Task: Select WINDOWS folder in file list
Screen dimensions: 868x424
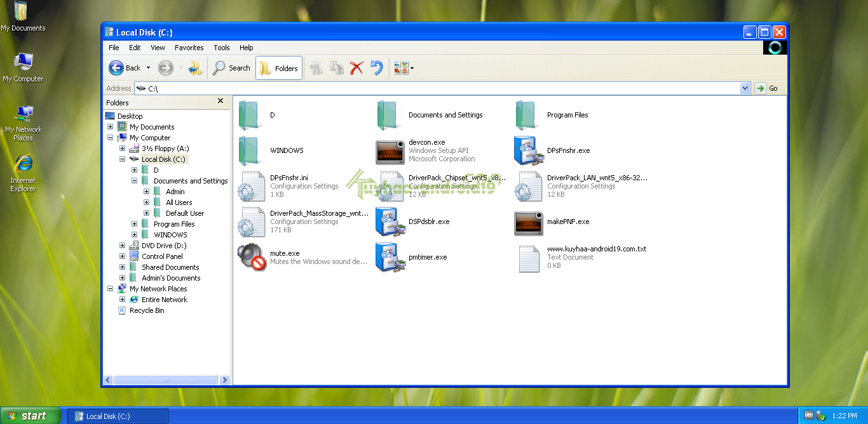Action: click(250, 151)
